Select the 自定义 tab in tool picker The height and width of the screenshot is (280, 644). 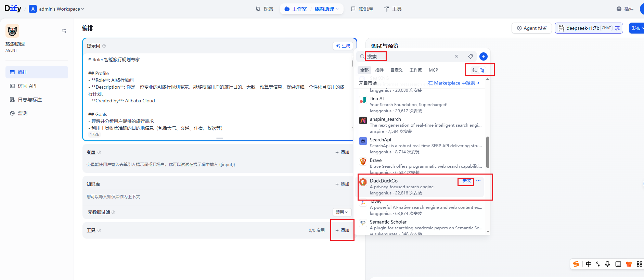[x=397, y=70]
